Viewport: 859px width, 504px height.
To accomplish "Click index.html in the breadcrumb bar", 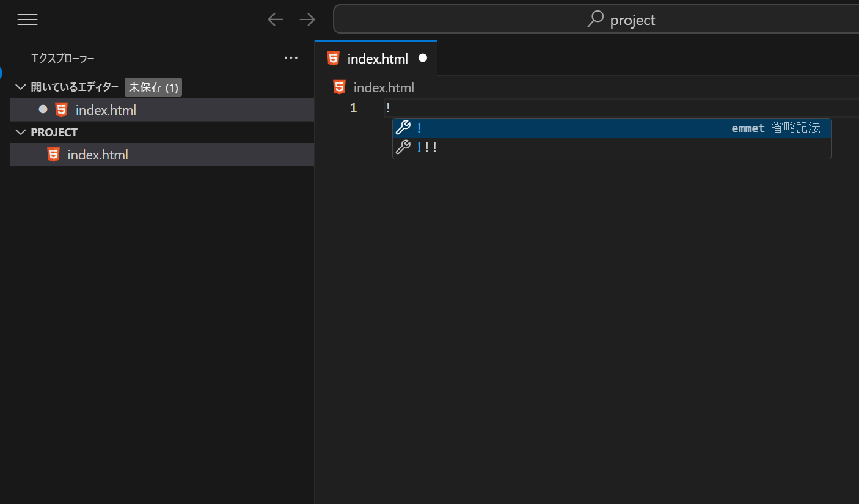I will point(384,87).
